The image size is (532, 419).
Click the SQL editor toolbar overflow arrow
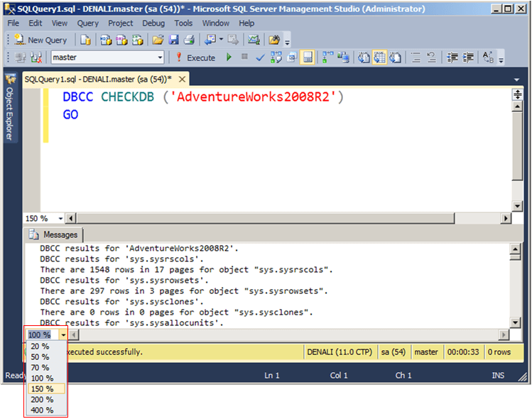pos(501,60)
